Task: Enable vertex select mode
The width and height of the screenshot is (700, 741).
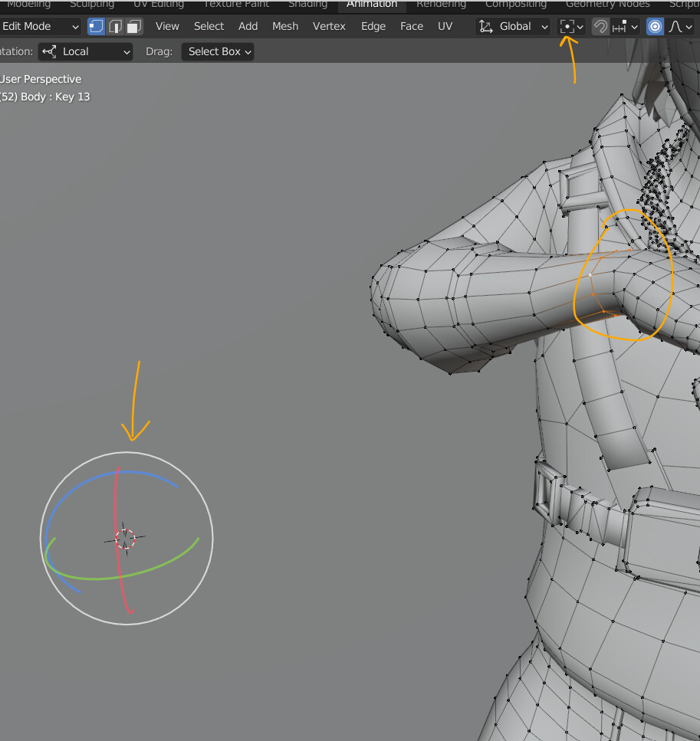Action: [96, 27]
